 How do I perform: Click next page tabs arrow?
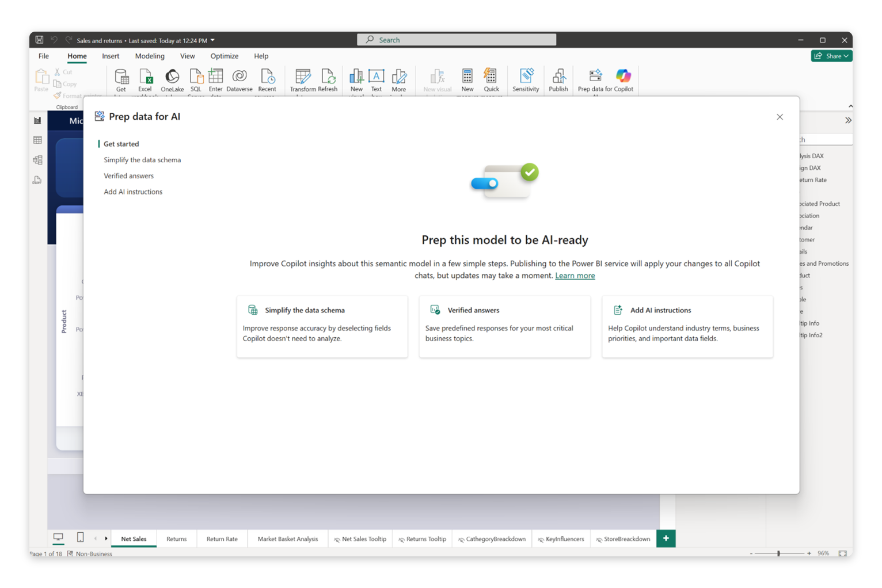click(x=106, y=539)
